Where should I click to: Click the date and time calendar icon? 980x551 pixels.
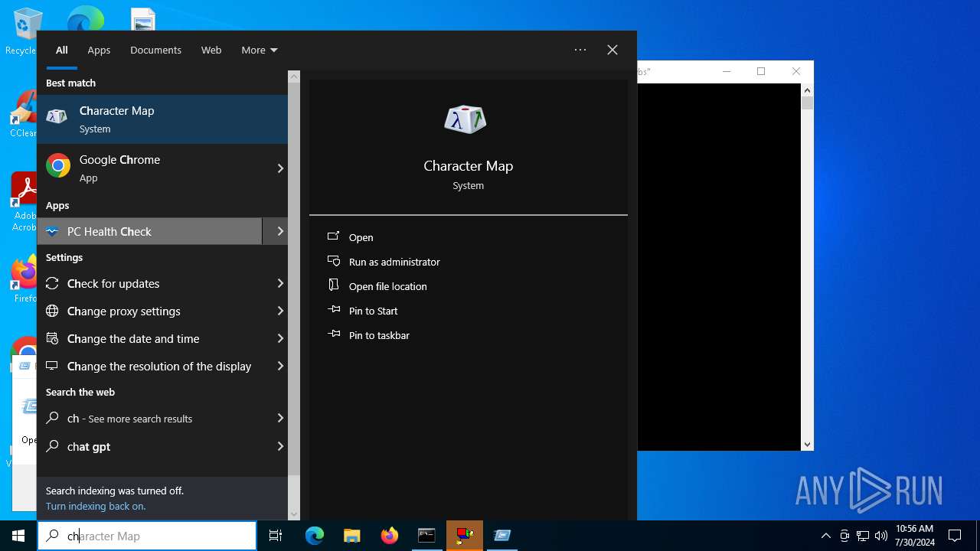point(52,338)
